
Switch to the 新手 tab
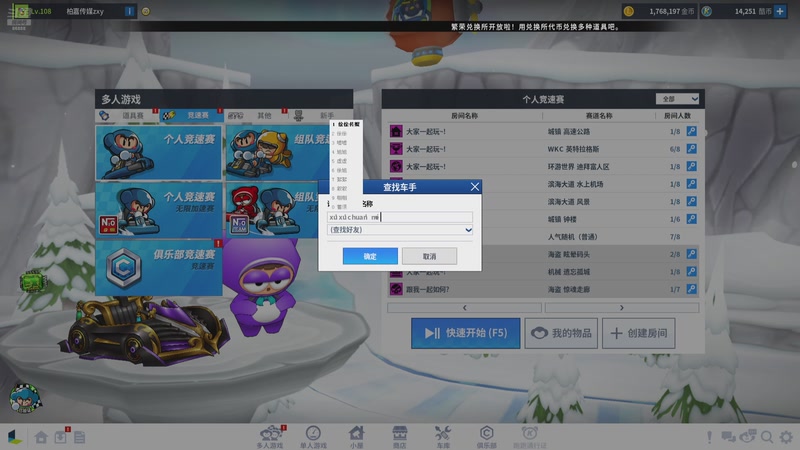pos(321,116)
